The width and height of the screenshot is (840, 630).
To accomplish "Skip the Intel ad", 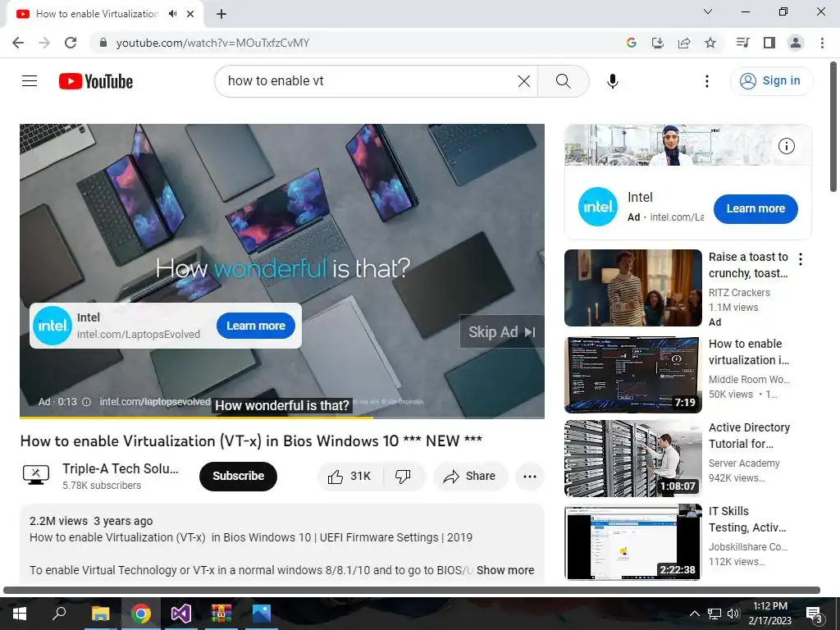I will [x=502, y=332].
